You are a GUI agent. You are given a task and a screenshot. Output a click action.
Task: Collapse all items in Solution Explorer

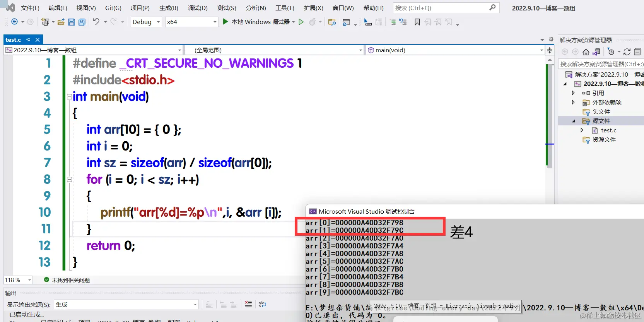pos(637,52)
